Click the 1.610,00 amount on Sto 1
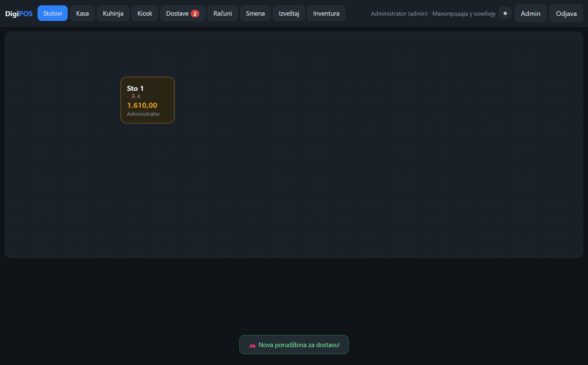This screenshot has width=588, height=365. (x=142, y=105)
